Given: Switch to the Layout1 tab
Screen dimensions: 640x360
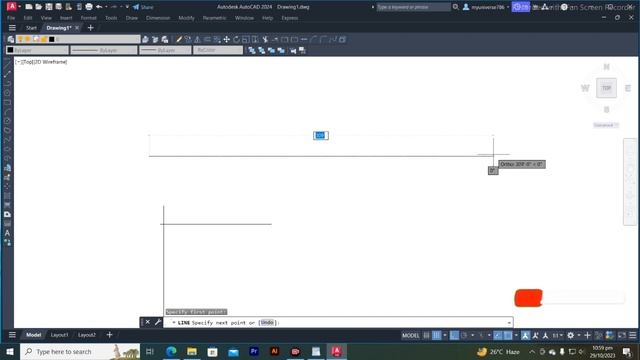Looking at the screenshot, I should 60,335.
